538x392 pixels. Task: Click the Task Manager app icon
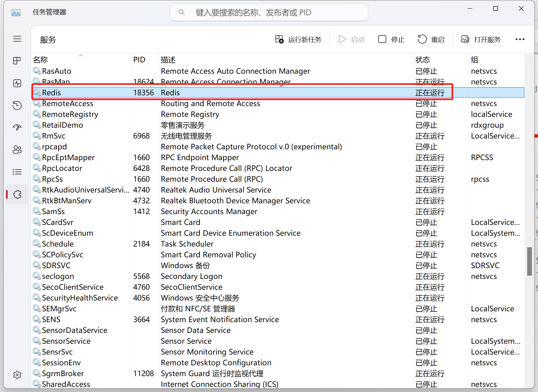(x=16, y=12)
